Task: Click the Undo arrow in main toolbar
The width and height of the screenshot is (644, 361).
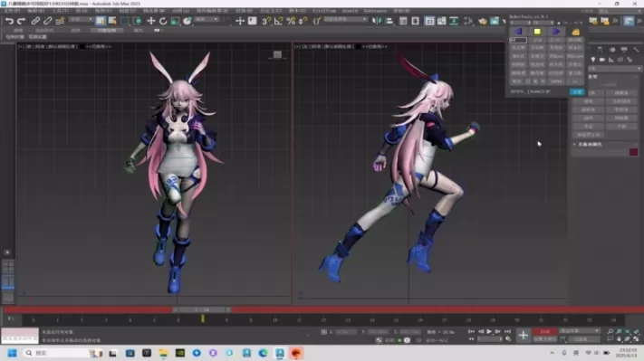Action: (9, 21)
